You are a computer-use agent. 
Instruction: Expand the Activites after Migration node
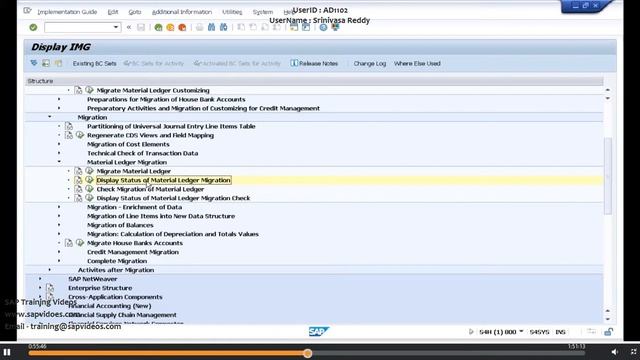click(x=49, y=270)
